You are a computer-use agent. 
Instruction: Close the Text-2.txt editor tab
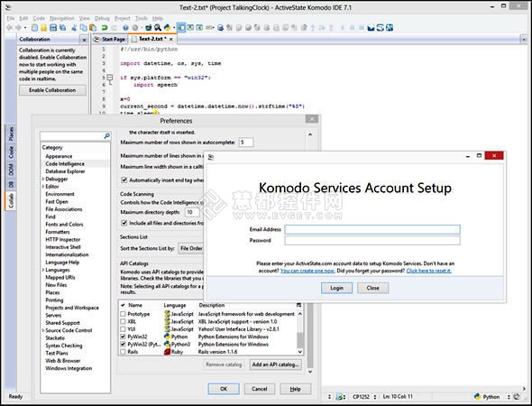[x=171, y=39]
